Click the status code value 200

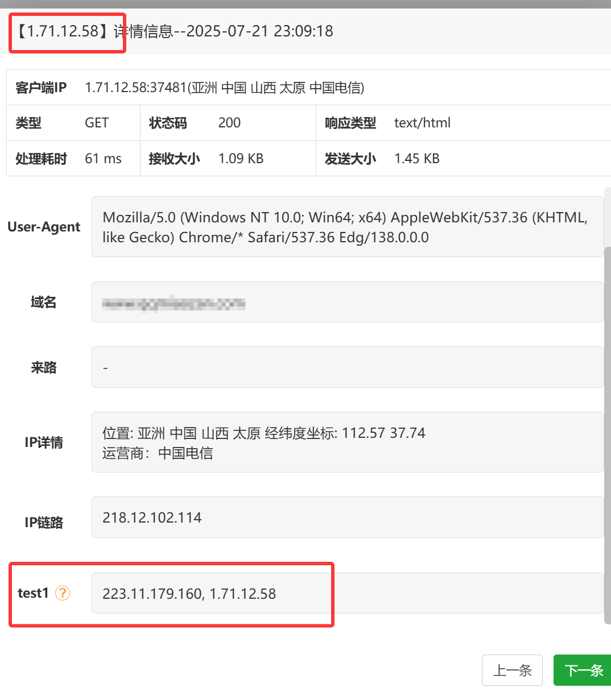click(x=229, y=123)
